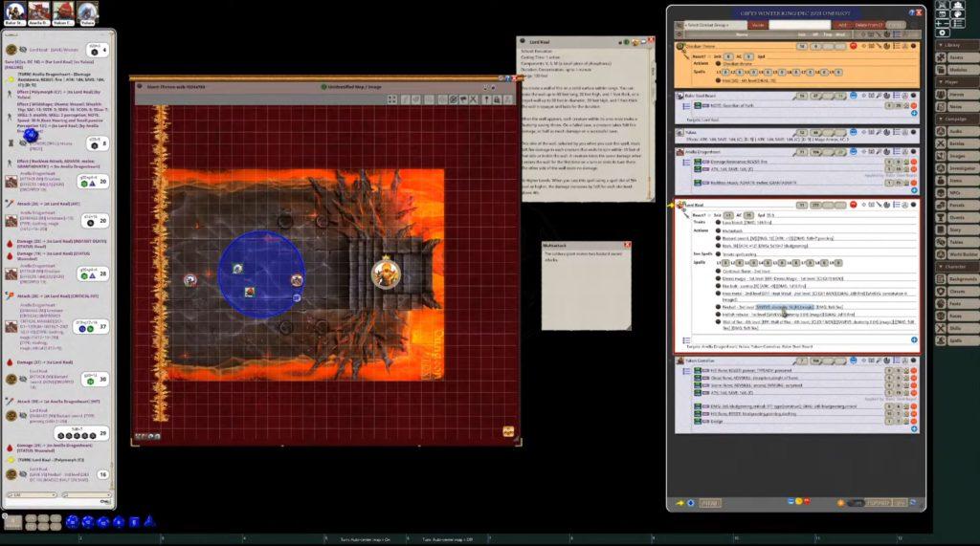
Task: Pick the d20 die from dice tray
Action: click(x=73, y=522)
